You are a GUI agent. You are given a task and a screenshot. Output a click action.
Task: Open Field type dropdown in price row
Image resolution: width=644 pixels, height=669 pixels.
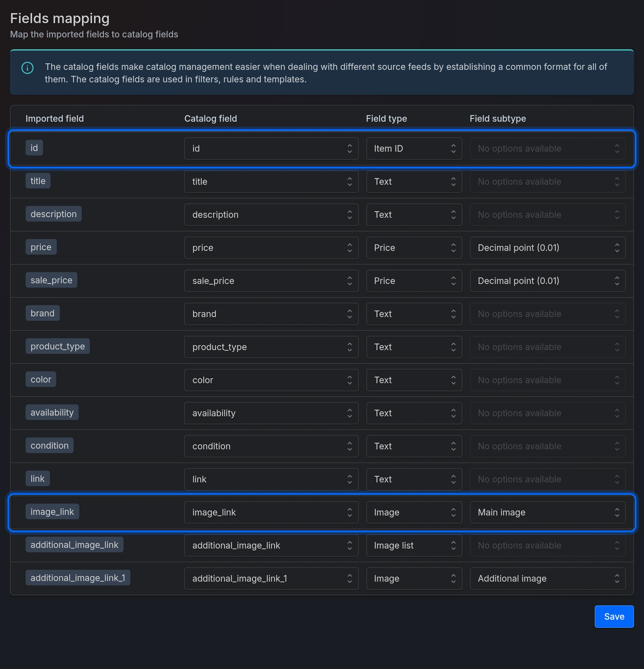point(414,248)
